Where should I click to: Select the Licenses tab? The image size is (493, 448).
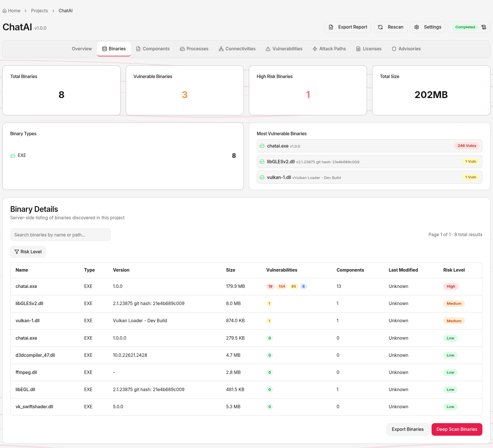(x=369, y=49)
